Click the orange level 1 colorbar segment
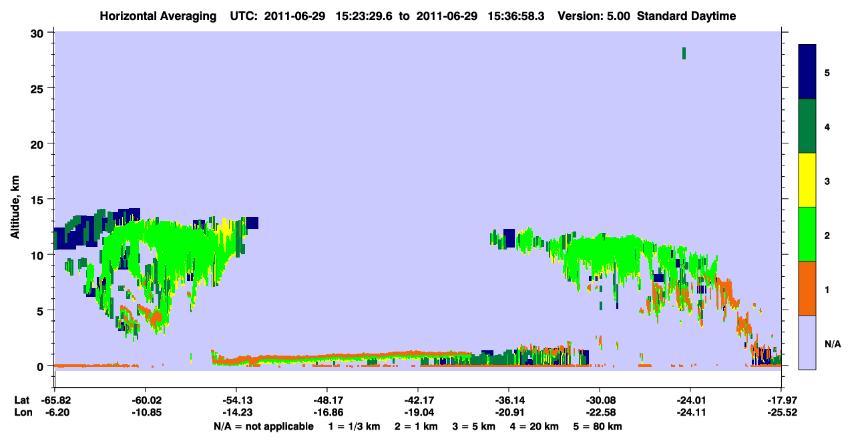Viewport: 868px width, 445px height. (x=807, y=288)
